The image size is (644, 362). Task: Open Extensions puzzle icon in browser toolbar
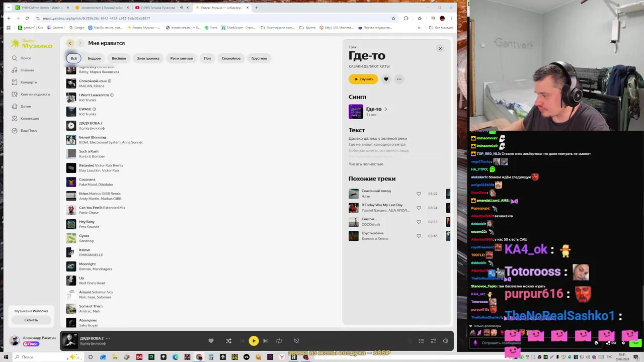(x=406, y=18)
